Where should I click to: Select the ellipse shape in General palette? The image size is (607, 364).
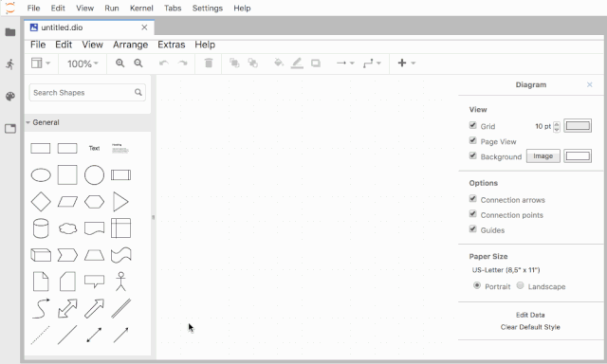coord(41,174)
